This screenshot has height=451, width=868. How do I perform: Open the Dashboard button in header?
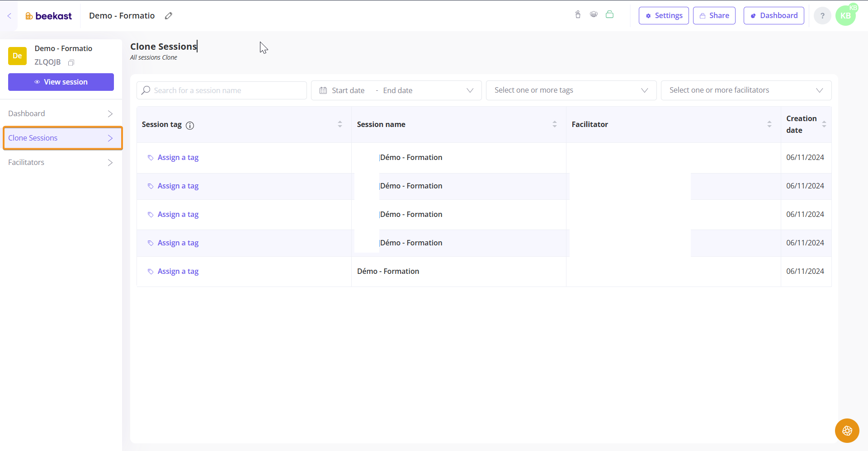coord(774,16)
